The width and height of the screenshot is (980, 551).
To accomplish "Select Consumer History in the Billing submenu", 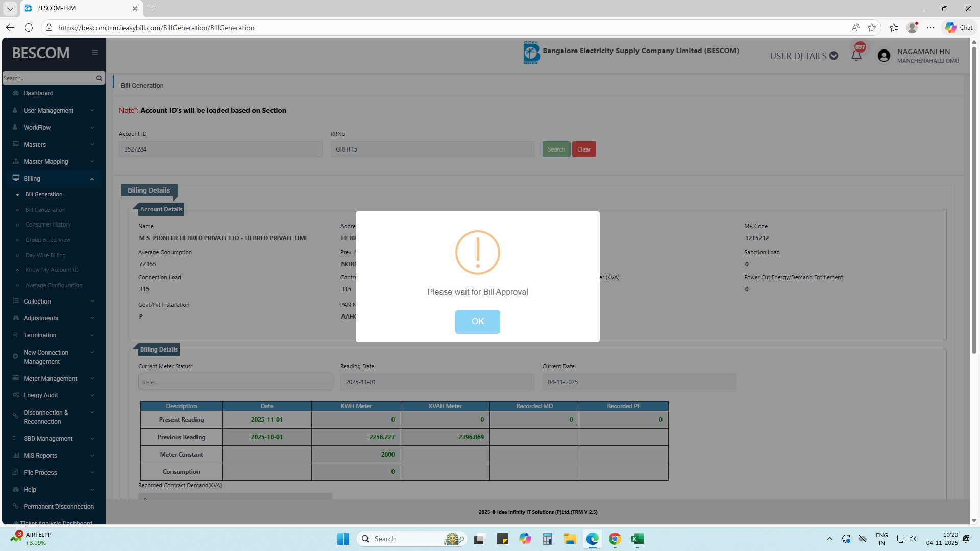I will pos(48,224).
